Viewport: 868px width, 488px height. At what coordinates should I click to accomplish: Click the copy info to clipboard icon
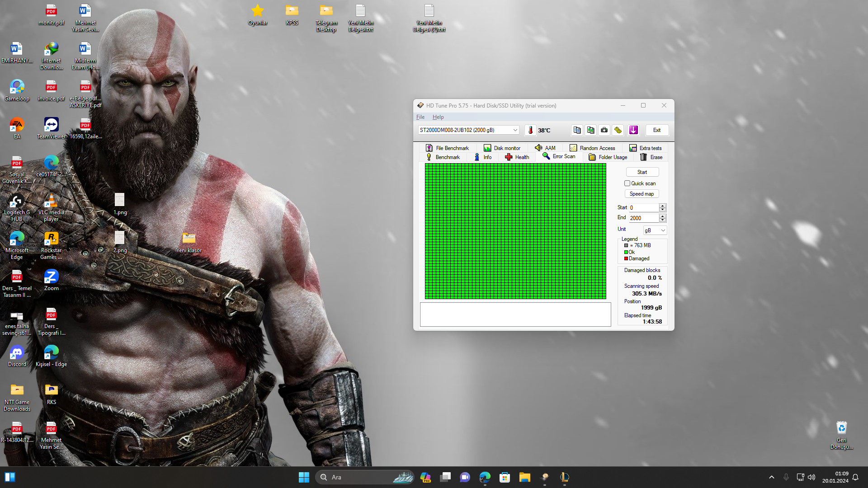pos(577,130)
